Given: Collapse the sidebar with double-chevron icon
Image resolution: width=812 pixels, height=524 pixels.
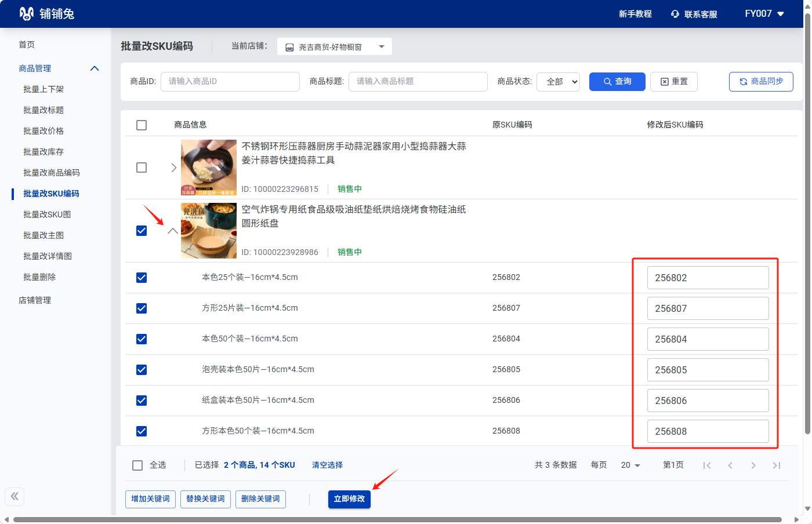Looking at the screenshot, I should pos(14,496).
